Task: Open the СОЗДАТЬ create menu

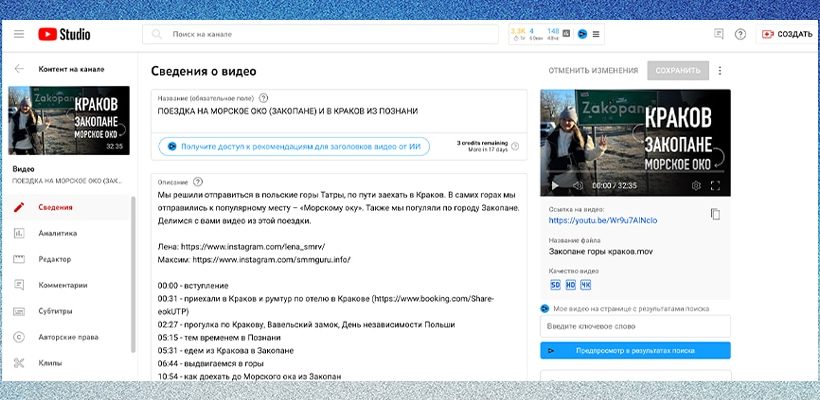Action: tap(786, 34)
